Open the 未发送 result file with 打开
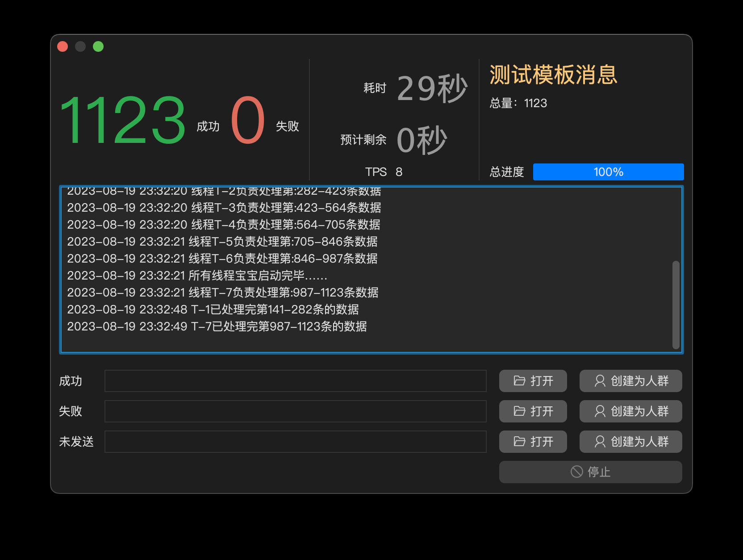The width and height of the screenshot is (743, 560). click(x=533, y=442)
